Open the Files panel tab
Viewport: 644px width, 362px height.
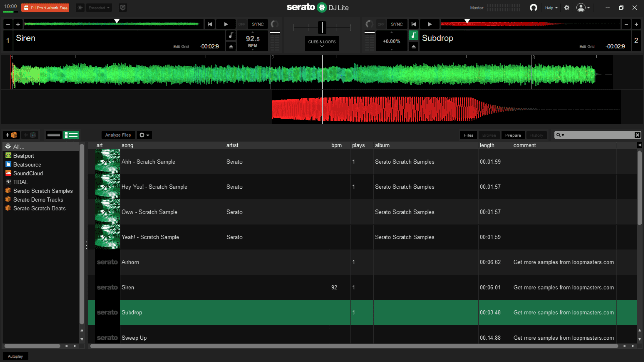(x=468, y=135)
